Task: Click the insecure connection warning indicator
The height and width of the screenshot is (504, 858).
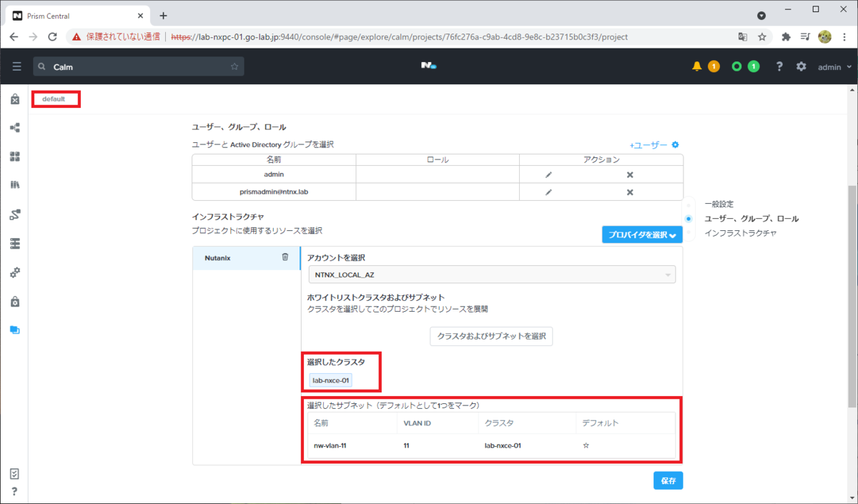Action: (115, 36)
